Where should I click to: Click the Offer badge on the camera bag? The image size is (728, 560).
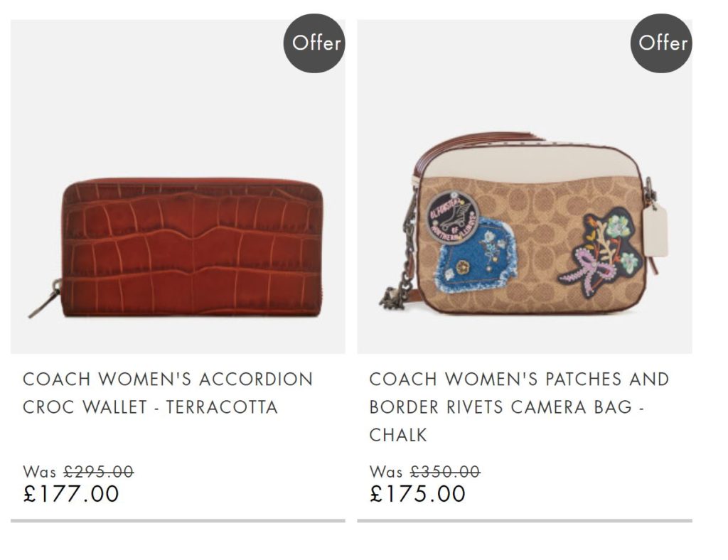[661, 43]
